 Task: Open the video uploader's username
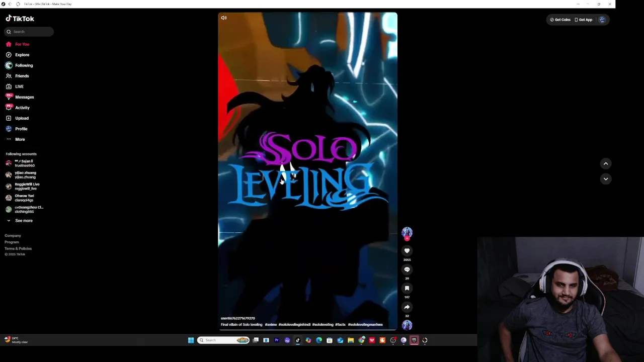click(x=238, y=318)
